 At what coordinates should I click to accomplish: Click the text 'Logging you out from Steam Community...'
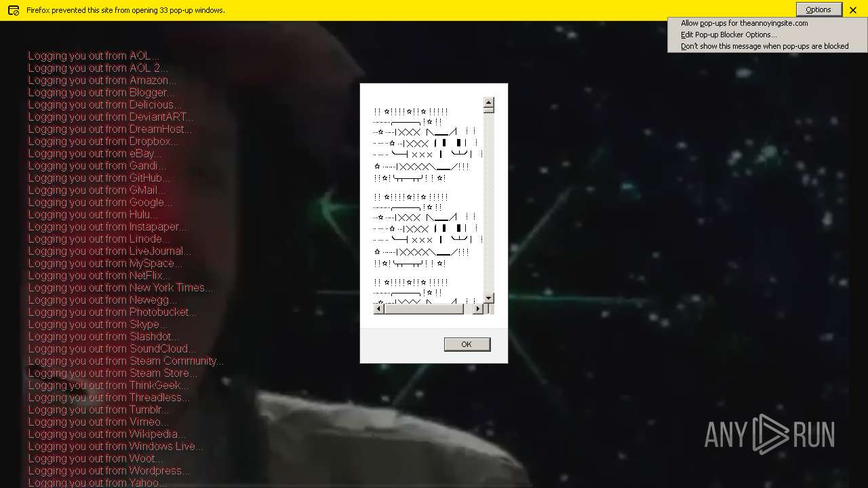(125, 361)
